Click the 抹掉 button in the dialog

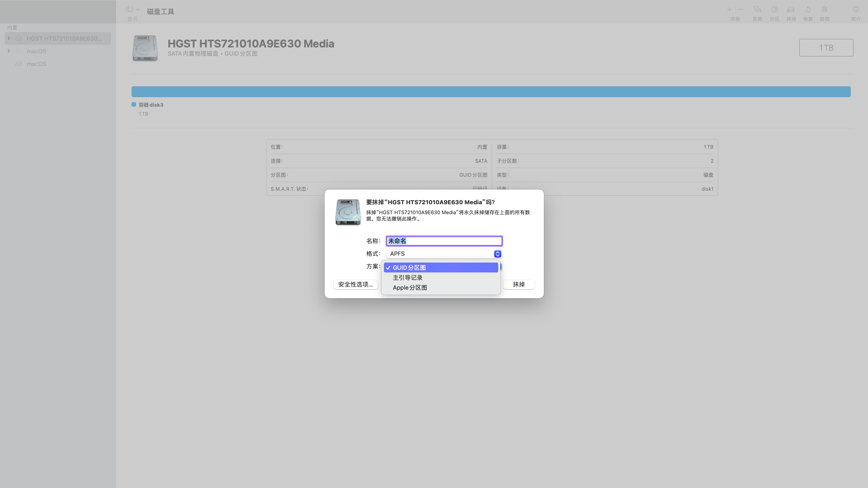[x=519, y=285]
